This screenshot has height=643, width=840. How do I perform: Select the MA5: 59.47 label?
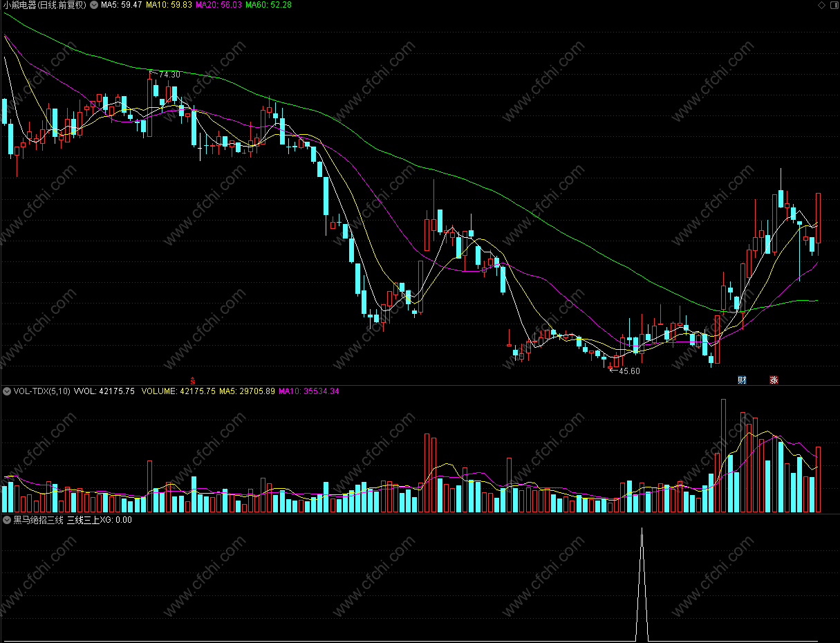click(x=122, y=5)
